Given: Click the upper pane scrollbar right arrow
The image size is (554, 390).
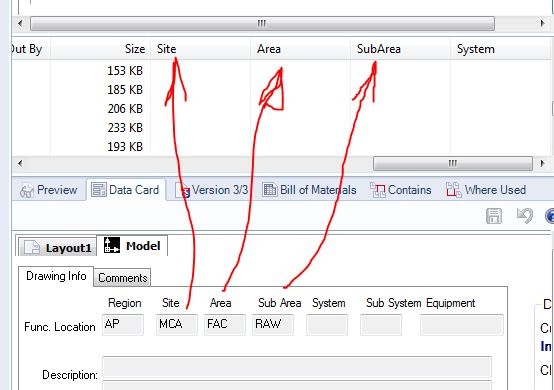Looking at the screenshot, I should coord(542,24).
